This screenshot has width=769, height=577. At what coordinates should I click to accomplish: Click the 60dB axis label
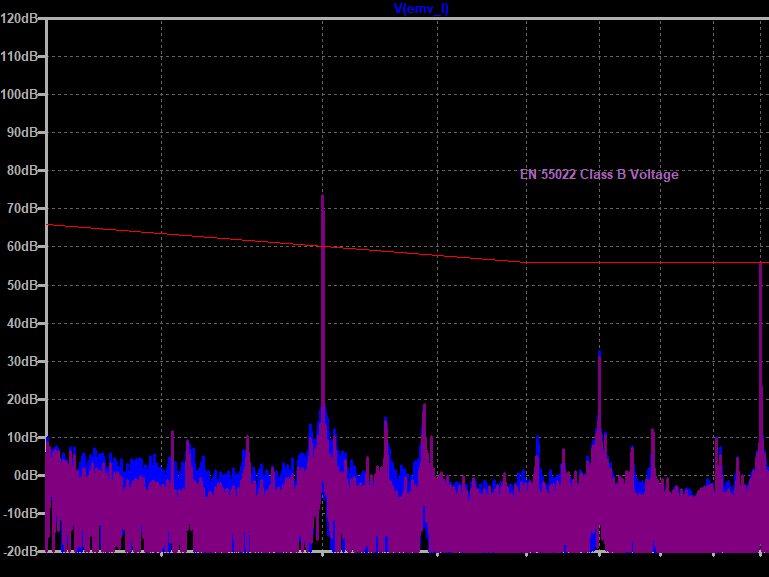click(x=22, y=247)
